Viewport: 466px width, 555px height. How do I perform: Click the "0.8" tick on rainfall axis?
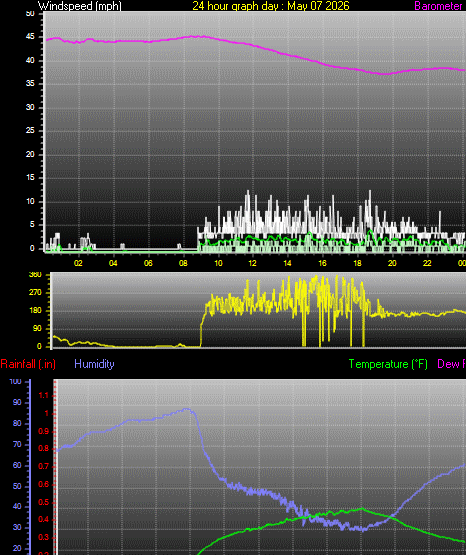43,449
